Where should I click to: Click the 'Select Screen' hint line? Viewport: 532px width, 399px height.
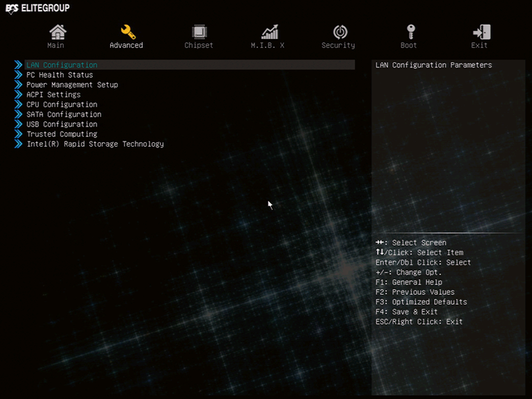pos(411,243)
